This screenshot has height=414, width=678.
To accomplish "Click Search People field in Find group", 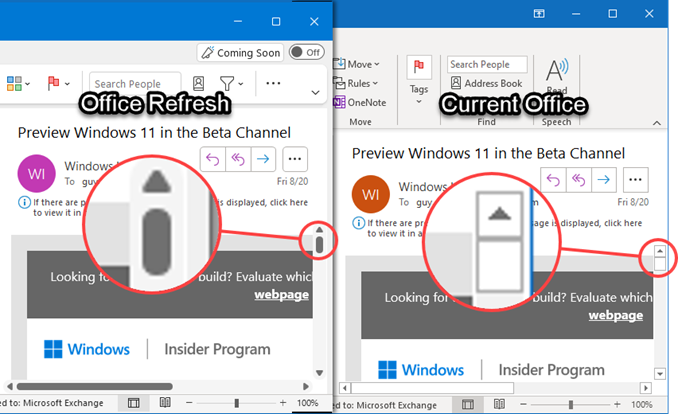I will click(x=487, y=64).
